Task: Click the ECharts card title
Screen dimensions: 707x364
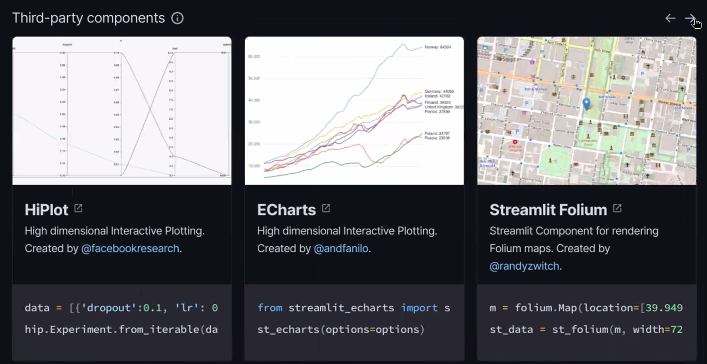Action: pyautogui.click(x=287, y=210)
